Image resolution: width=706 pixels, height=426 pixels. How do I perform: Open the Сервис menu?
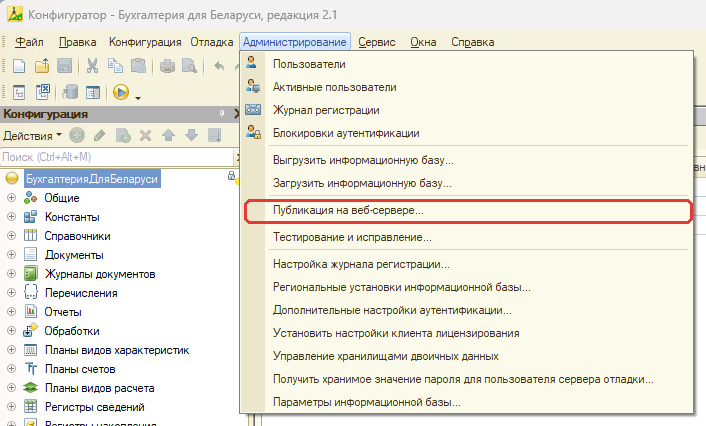[377, 42]
